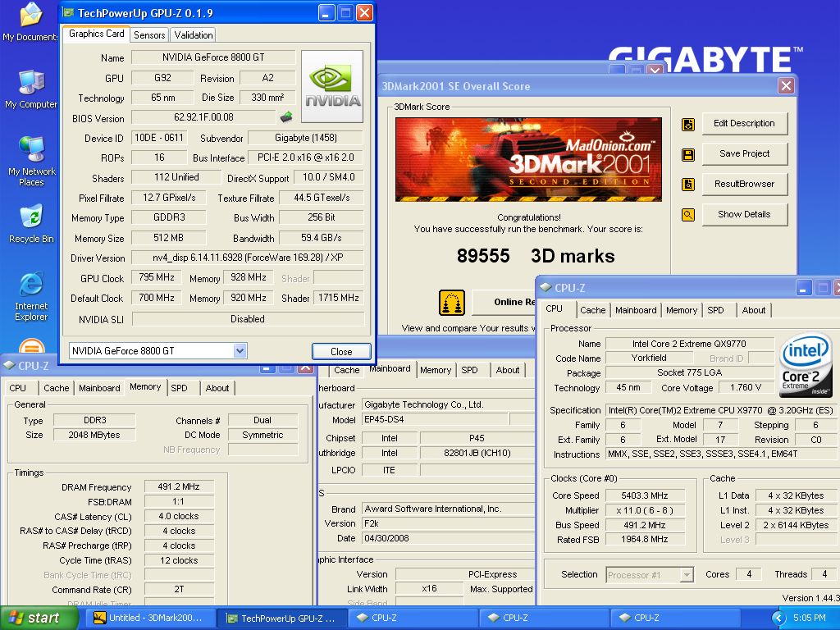Click the BIOS Version field 62.92.1F.00.08
Screen dimensions: 840x630
(x=203, y=116)
